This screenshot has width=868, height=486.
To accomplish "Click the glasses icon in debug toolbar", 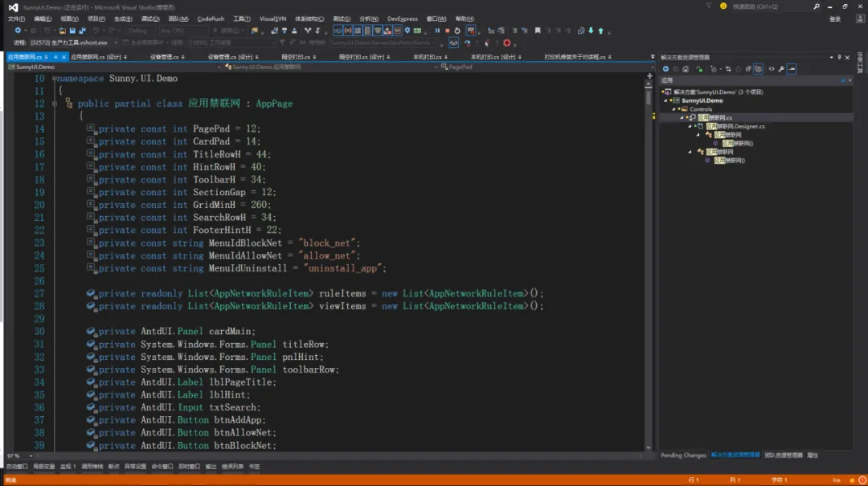I will [x=454, y=43].
